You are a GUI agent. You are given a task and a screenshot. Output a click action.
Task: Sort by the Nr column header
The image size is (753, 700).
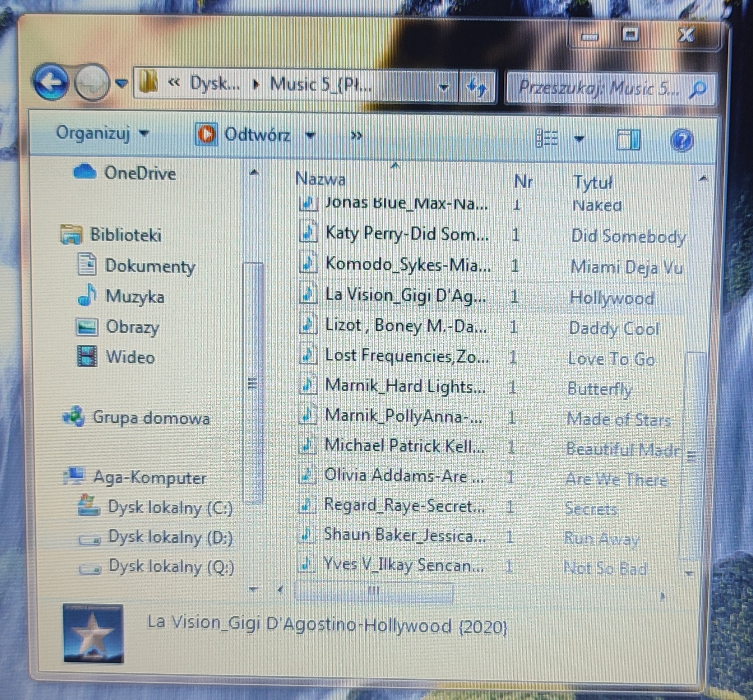click(524, 181)
